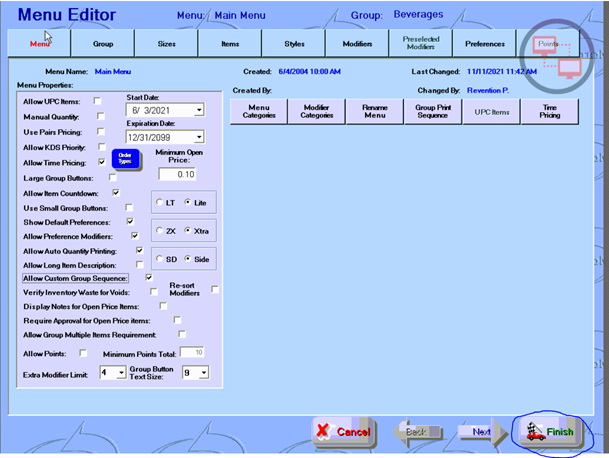This screenshot has width=609, height=458.
Task: Click the Menu Categories button
Action: click(259, 111)
